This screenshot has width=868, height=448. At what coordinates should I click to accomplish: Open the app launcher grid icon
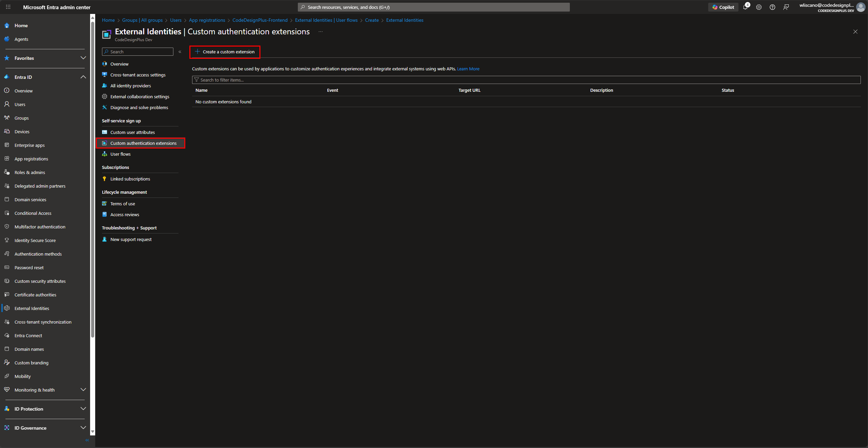[8, 7]
